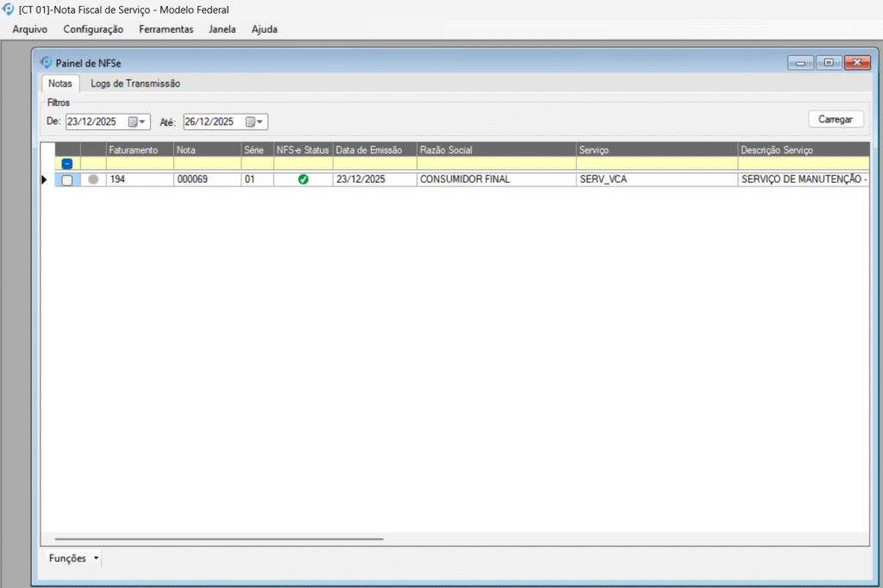Open the Ferramentas menu
The width and height of the screenshot is (883, 588).
coord(166,29)
